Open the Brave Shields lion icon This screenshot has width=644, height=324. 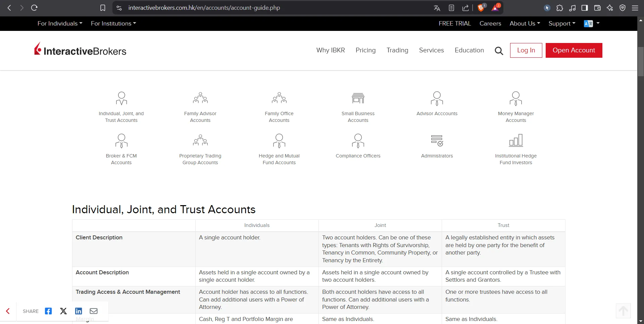(x=481, y=8)
